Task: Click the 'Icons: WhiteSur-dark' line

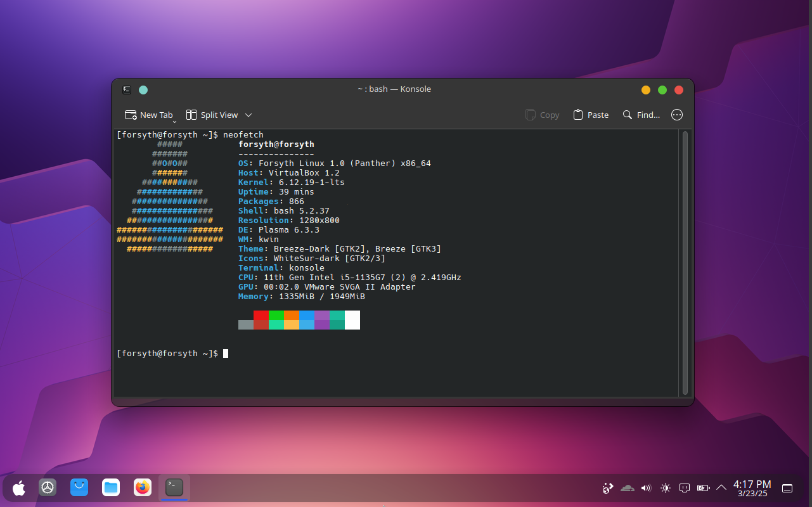Action: [312, 259]
